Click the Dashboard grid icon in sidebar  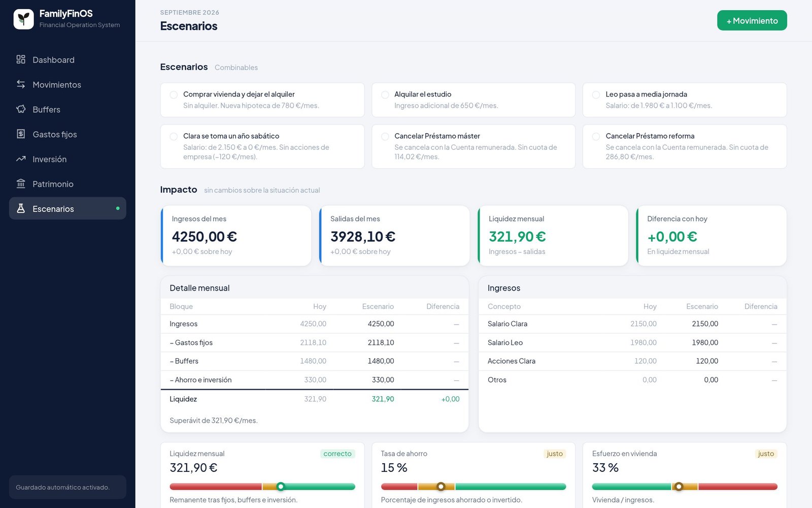point(21,59)
